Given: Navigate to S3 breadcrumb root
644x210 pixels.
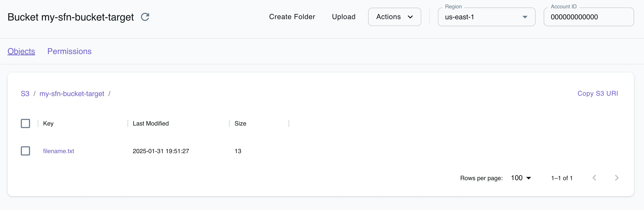Looking at the screenshot, I should [x=25, y=94].
